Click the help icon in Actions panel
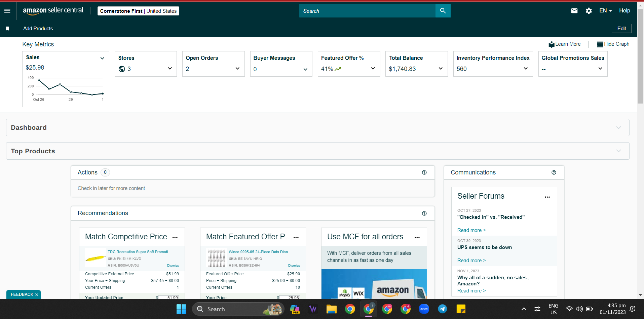The height and width of the screenshot is (319, 644). point(424,172)
